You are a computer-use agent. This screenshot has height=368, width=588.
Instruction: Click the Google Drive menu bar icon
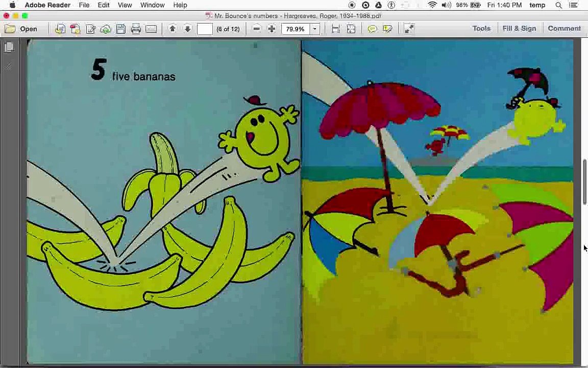[378, 5]
